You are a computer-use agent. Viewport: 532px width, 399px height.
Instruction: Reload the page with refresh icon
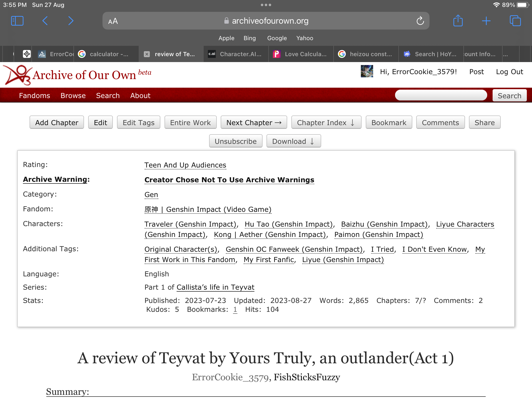point(420,21)
